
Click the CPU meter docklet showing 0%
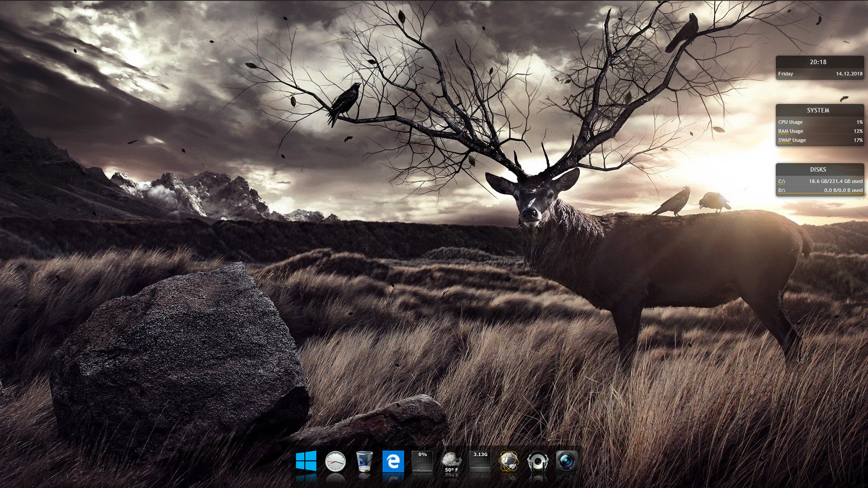pos(422,461)
